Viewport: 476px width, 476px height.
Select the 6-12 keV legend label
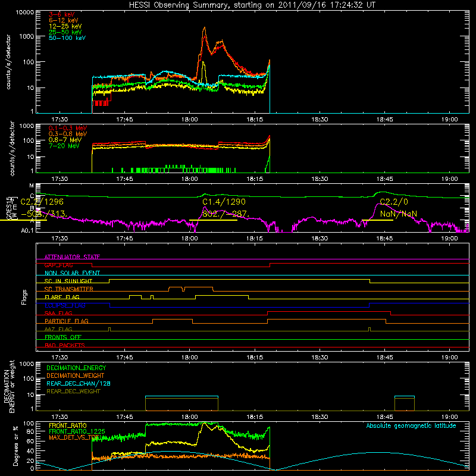(x=64, y=20)
